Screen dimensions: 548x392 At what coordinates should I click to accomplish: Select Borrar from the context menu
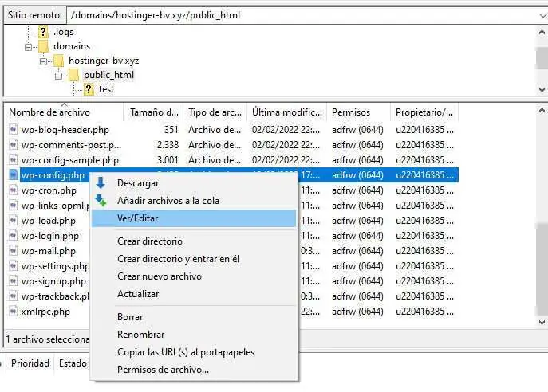pos(130,317)
